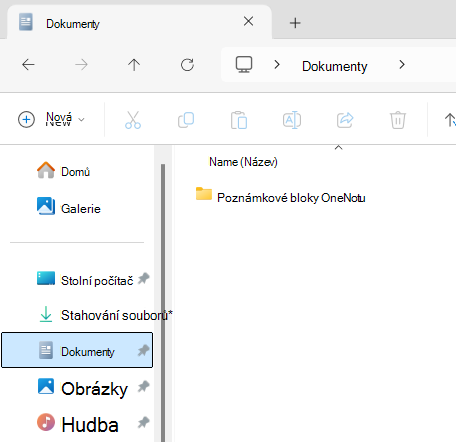The height and width of the screenshot is (442, 456).
Task: Click the Paste clipboard icon
Action: pos(239,120)
